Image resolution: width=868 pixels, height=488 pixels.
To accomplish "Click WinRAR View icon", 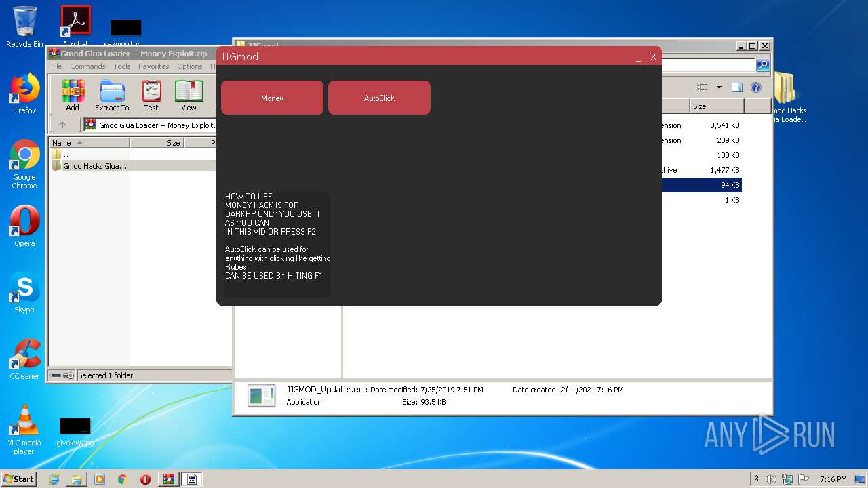I will coord(189,96).
